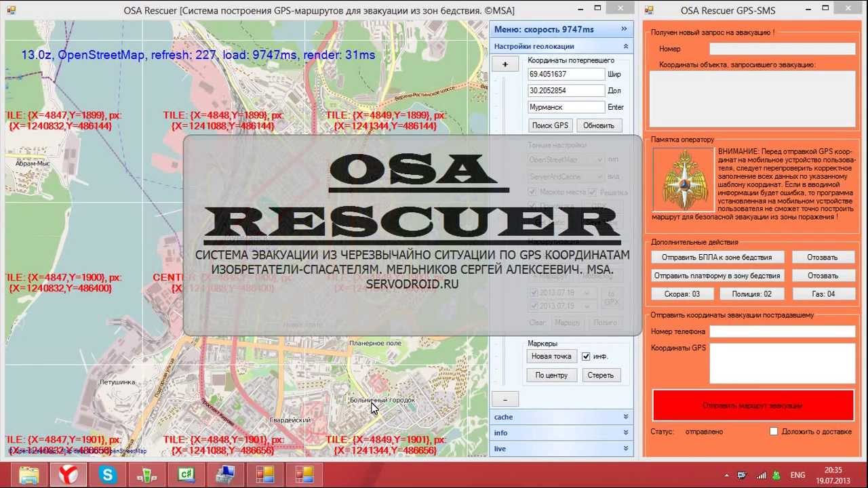Expand the cache section
868x488 pixels.
[561, 417]
